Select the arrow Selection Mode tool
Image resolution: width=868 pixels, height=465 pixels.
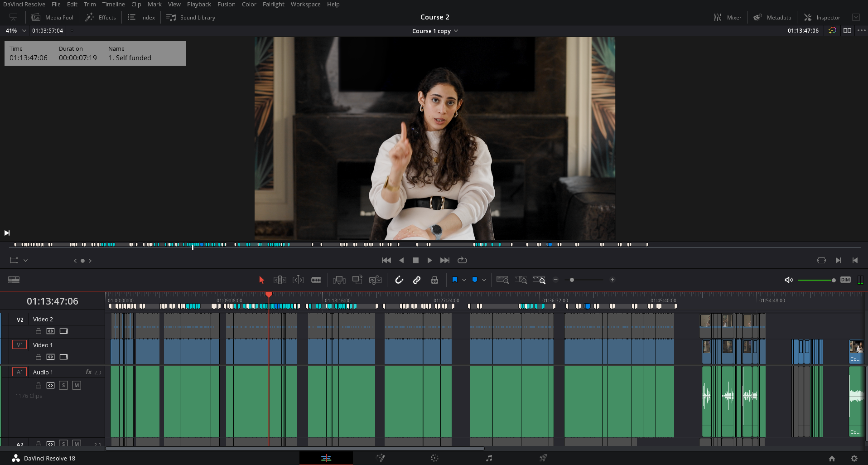261,280
